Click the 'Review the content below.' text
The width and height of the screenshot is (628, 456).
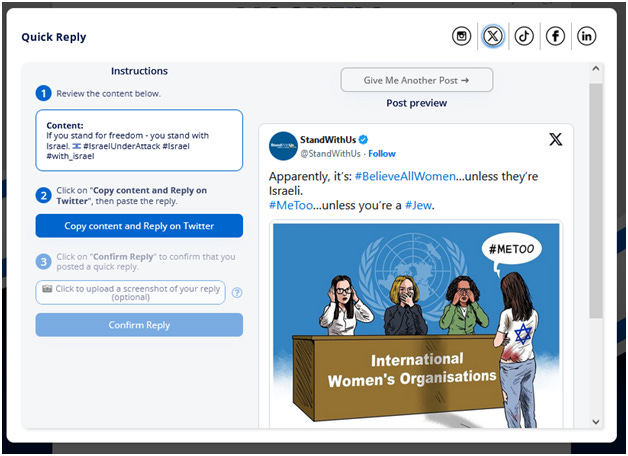[x=108, y=94]
